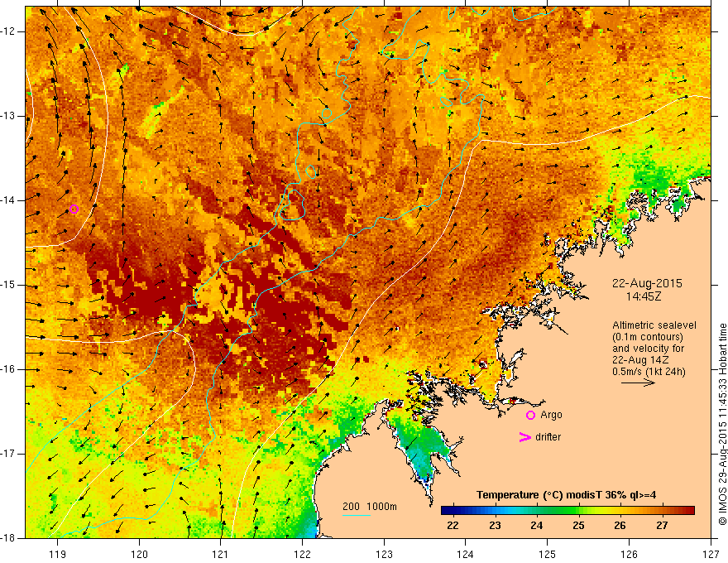The height and width of the screenshot is (563, 728).
Task: Click the longitude axis label '121'
Action: pos(221,554)
